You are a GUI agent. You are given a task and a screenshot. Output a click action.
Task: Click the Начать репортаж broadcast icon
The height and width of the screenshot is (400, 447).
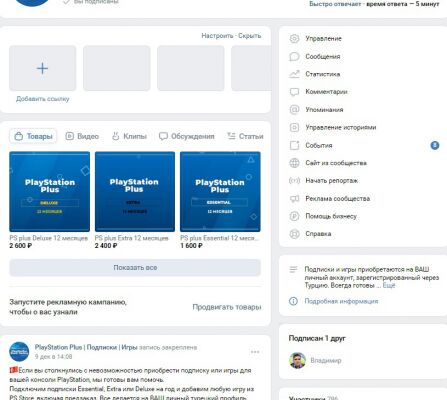(x=294, y=181)
